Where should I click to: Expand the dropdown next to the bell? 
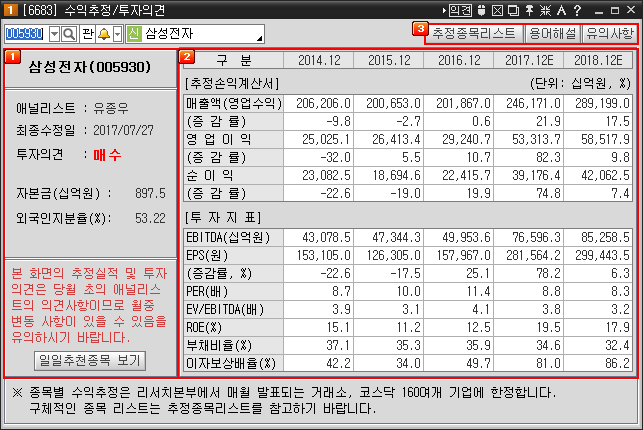pos(118,34)
